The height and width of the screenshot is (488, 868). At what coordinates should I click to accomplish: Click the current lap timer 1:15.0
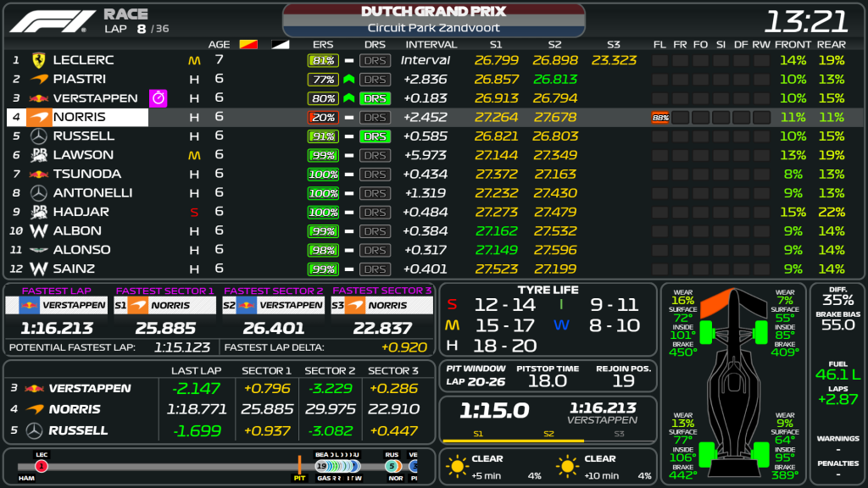pos(494,411)
